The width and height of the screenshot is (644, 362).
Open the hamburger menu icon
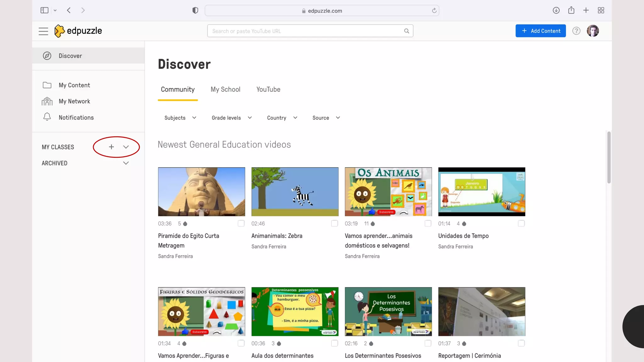pyautogui.click(x=43, y=31)
